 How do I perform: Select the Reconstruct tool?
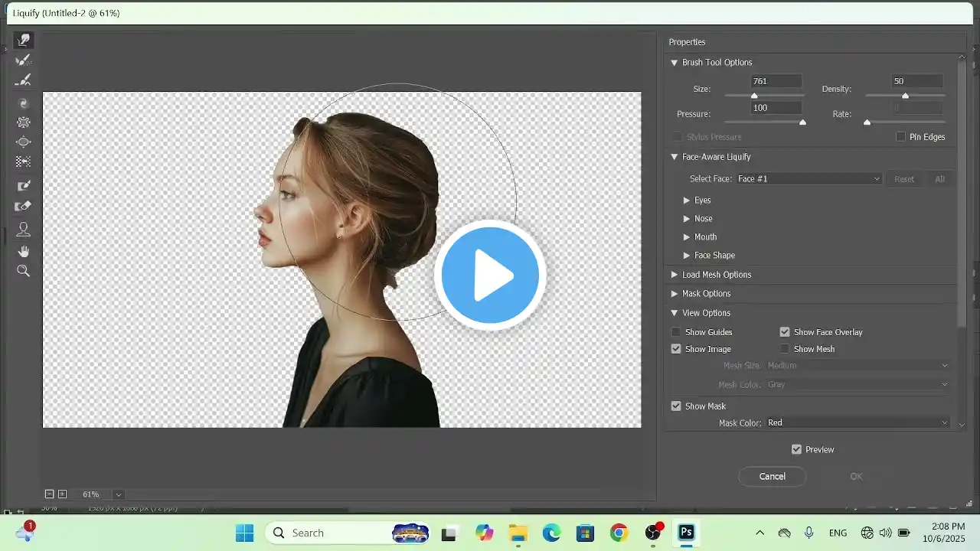point(23,60)
